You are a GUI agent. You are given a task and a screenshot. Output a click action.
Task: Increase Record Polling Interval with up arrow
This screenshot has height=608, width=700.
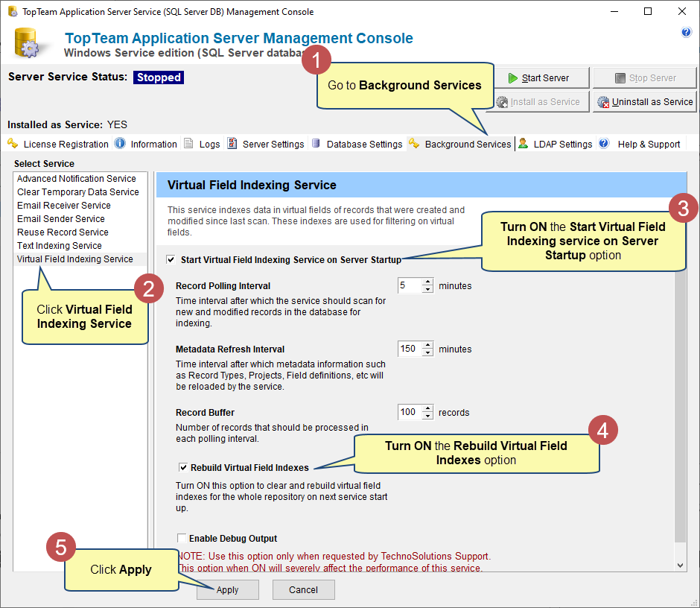[427, 282]
